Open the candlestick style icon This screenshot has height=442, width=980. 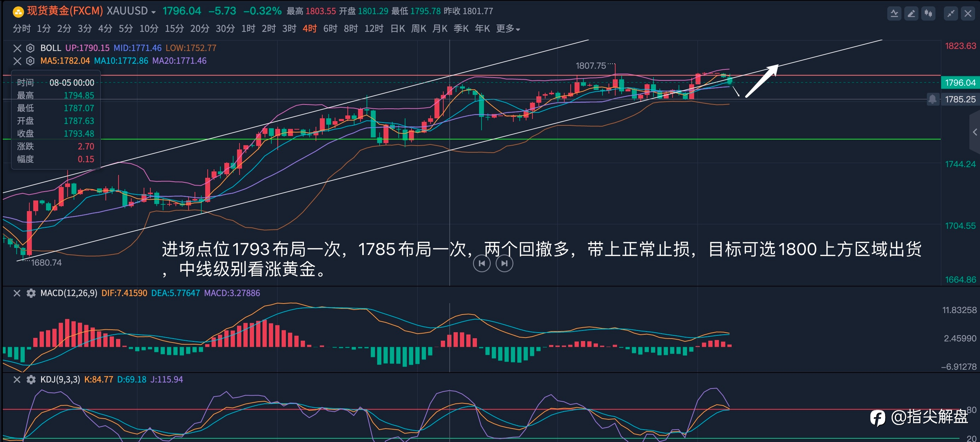(x=929, y=14)
